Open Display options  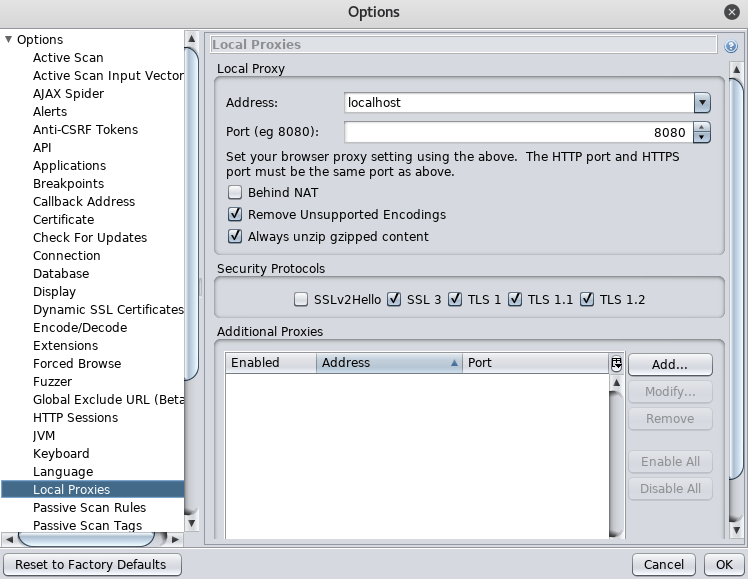coord(54,292)
